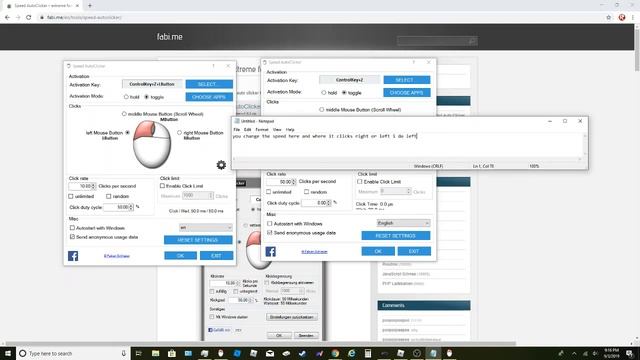
Task: Open the Chrome profile avatar
Action: [x=622, y=18]
